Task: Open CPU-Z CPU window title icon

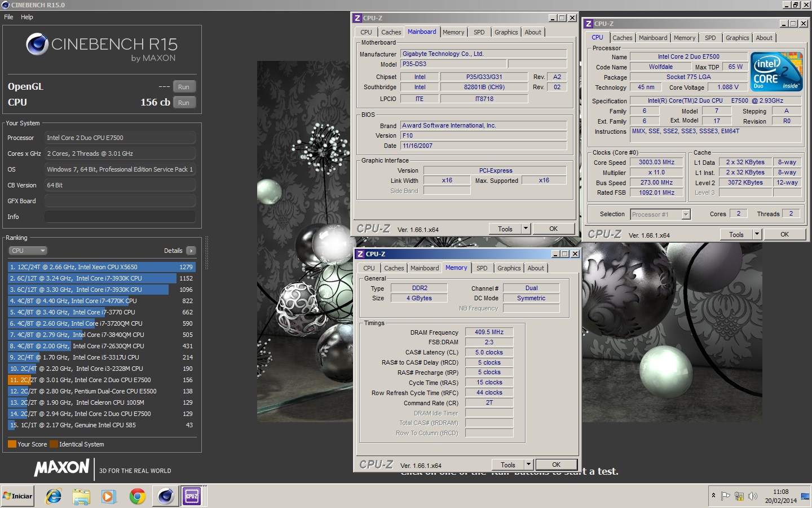Action: pyautogui.click(x=588, y=24)
